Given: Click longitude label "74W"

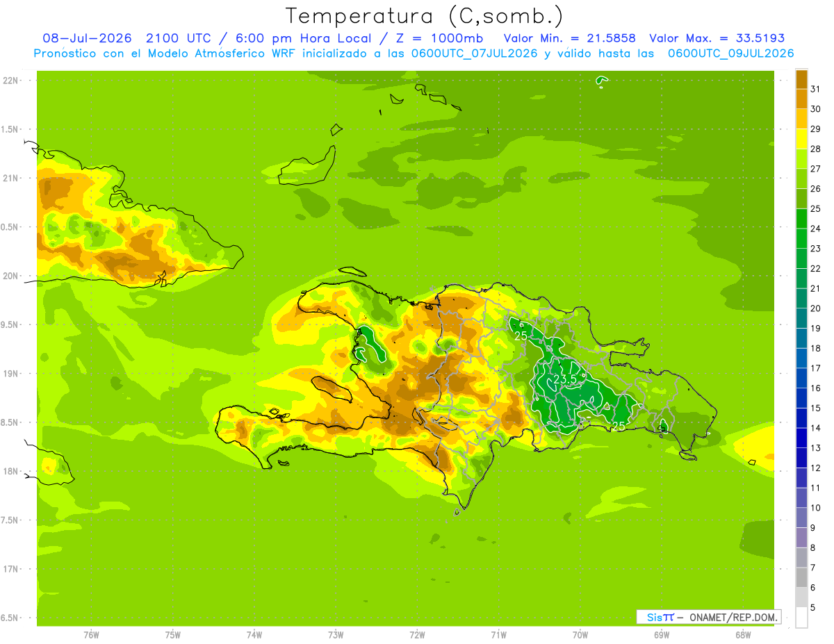Looking at the screenshot, I should [x=254, y=635].
